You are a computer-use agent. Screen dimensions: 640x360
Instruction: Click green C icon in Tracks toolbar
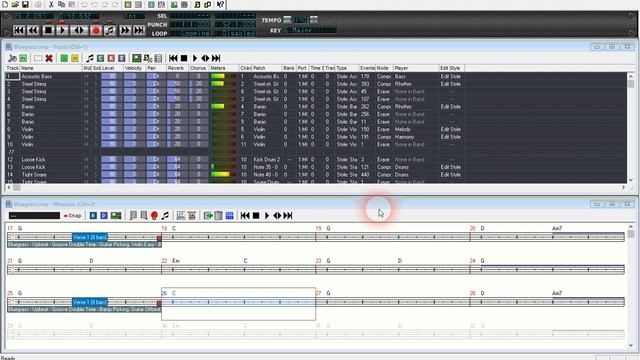coord(100,58)
